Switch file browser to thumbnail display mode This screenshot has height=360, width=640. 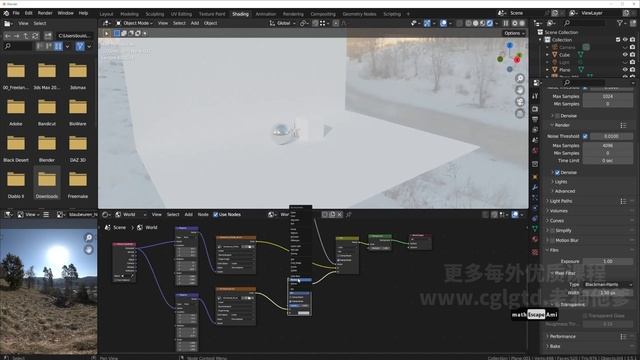[58, 47]
